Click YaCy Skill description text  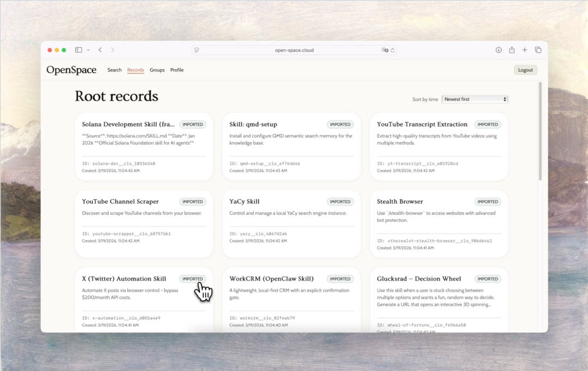(x=287, y=213)
